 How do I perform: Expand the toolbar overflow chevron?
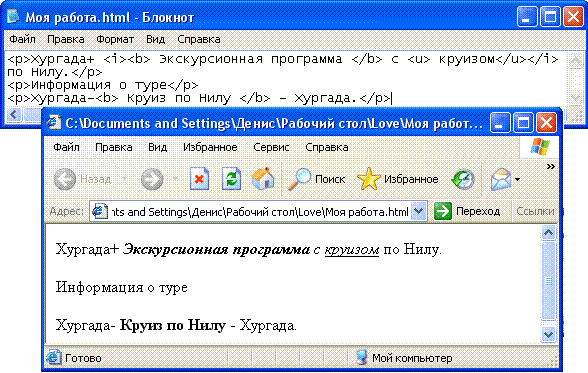(550, 166)
